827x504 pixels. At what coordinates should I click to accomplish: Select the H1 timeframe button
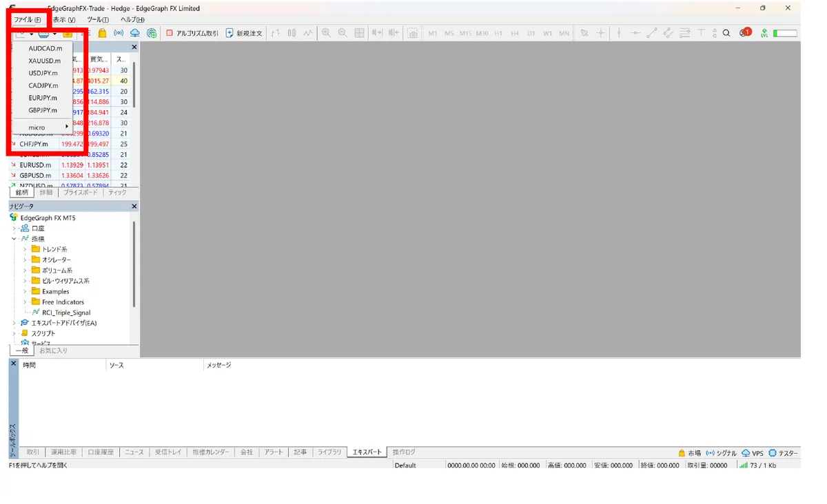(498, 33)
